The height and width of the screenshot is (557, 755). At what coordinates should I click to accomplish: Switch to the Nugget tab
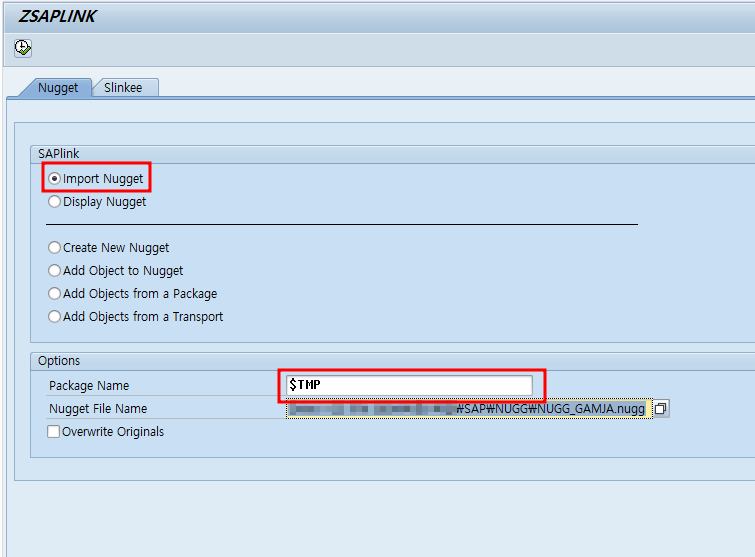tap(58, 88)
